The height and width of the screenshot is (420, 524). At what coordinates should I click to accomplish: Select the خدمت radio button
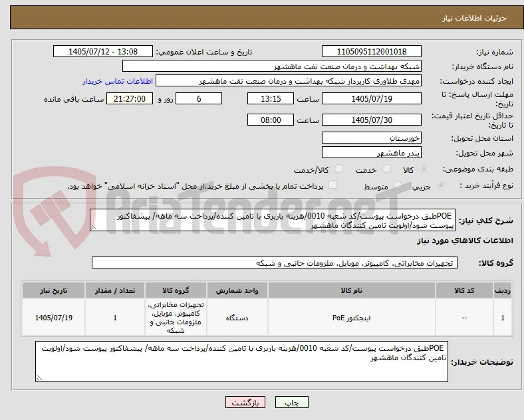click(386, 169)
